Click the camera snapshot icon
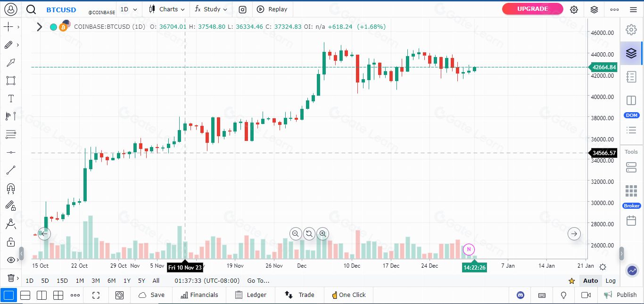 click(242, 9)
